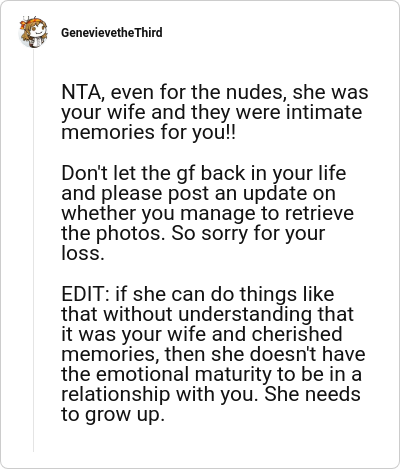400x469 pixels.
Task: Click the phrase your wife and they were
Action: (171, 112)
